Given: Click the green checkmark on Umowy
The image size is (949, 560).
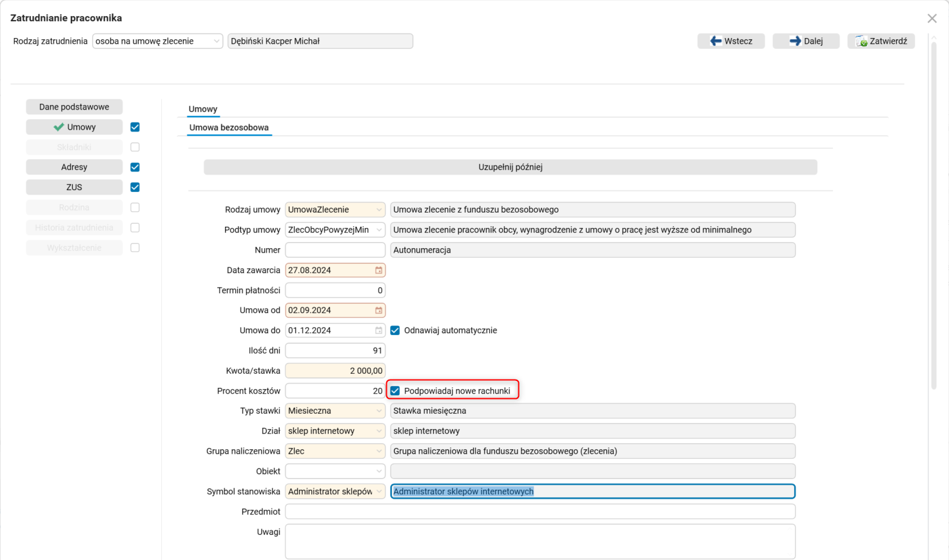Looking at the screenshot, I should point(59,127).
